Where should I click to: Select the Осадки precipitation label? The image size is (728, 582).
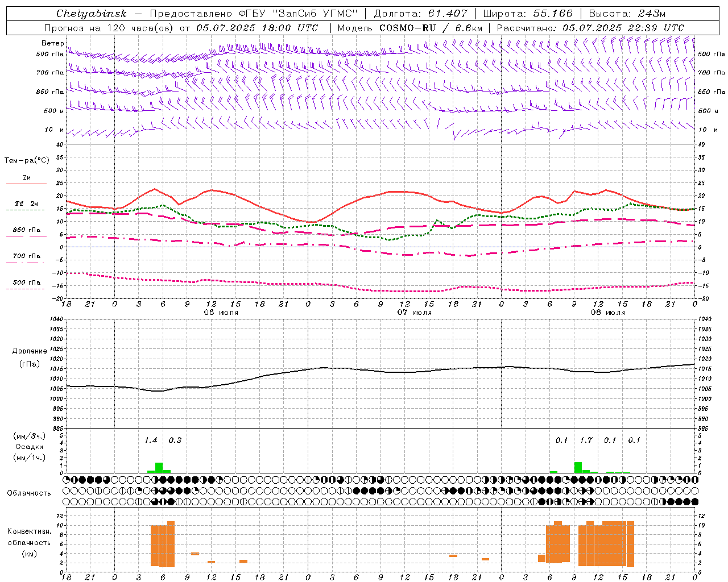pos(29,447)
